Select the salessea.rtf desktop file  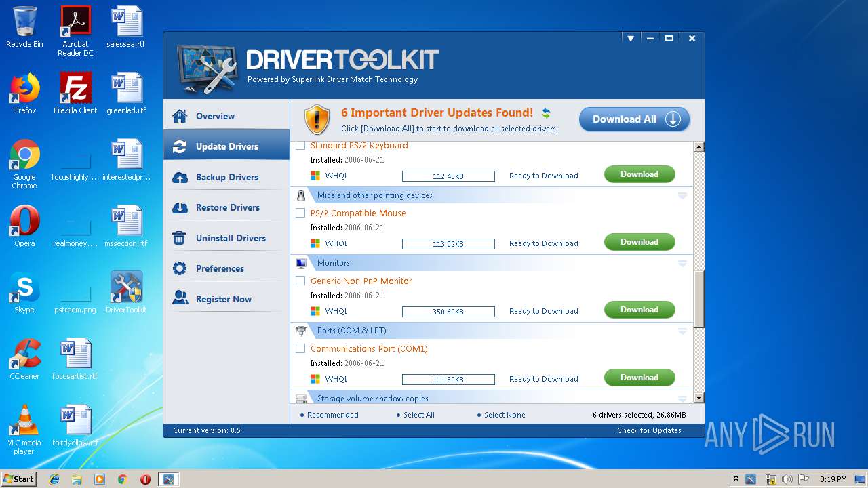pyautogui.click(x=126, y=27)
